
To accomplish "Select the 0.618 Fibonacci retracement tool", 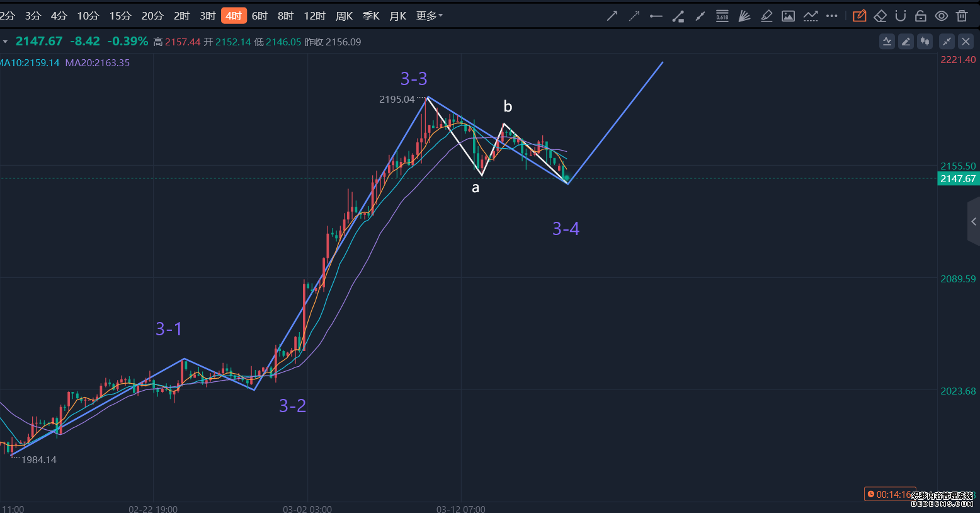I will 722,16.
